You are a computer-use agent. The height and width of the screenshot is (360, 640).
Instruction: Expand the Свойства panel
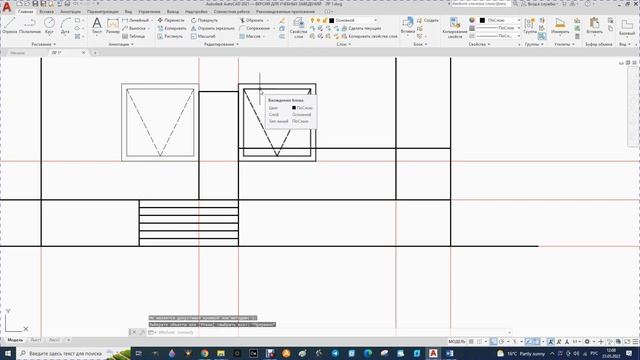tap(480, 44)
